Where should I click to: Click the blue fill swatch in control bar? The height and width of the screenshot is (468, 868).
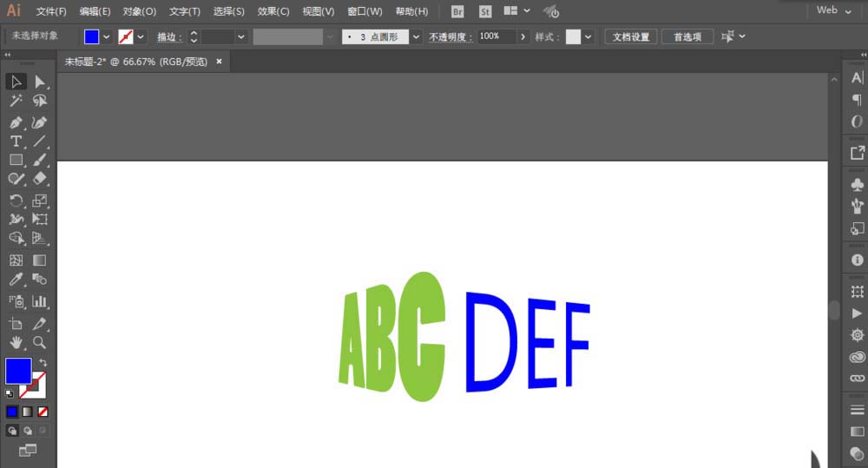91,36
